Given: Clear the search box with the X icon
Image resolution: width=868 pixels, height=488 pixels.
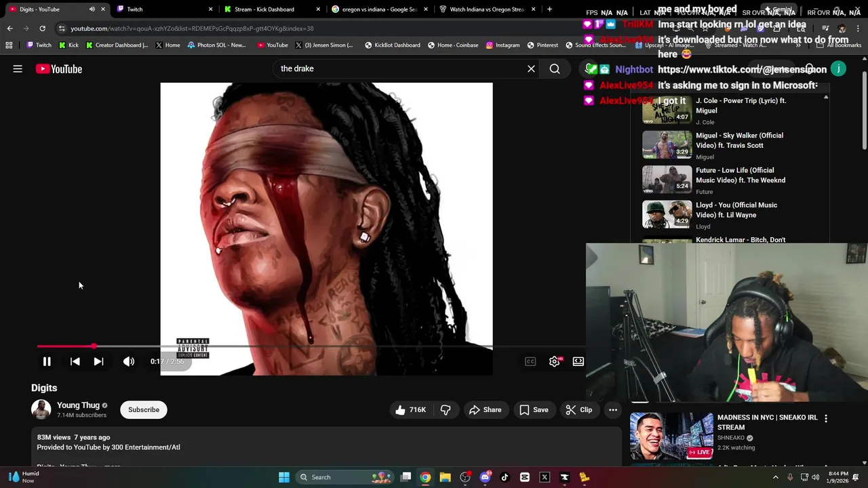Looking at the screenshot, I should click(532, 68).
